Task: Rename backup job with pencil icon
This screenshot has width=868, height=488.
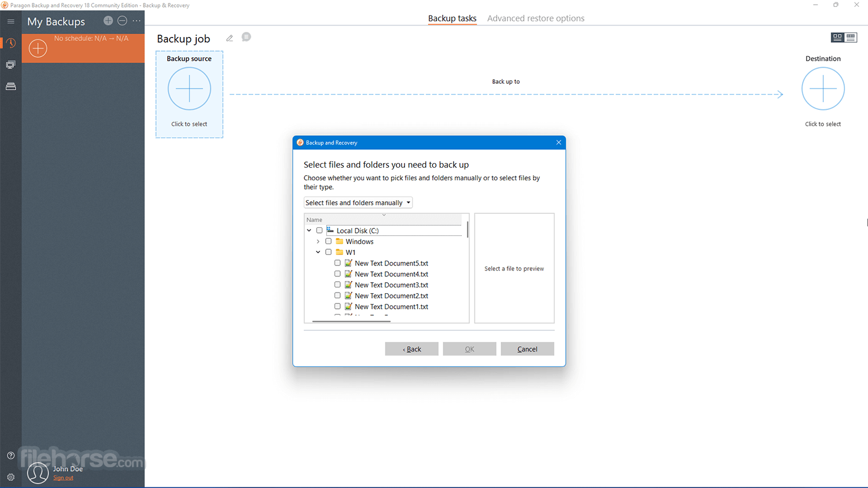Action: click(230, 38)
